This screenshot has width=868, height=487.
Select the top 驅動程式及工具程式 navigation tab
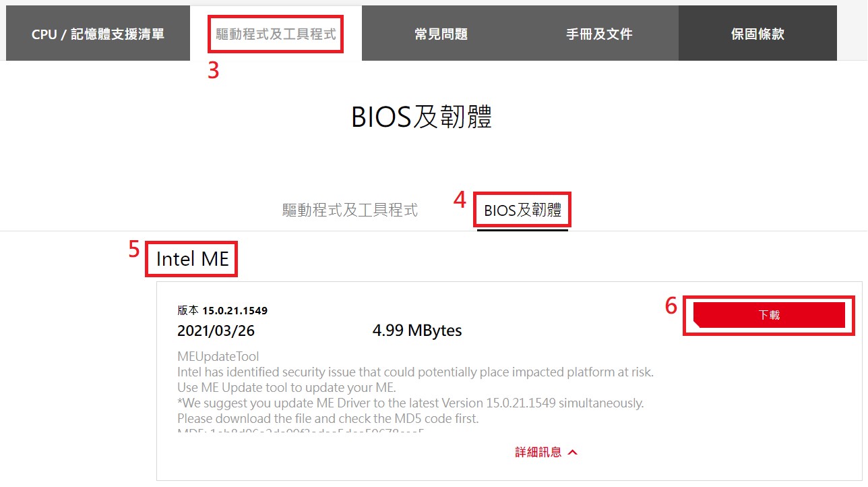[276, 34]
